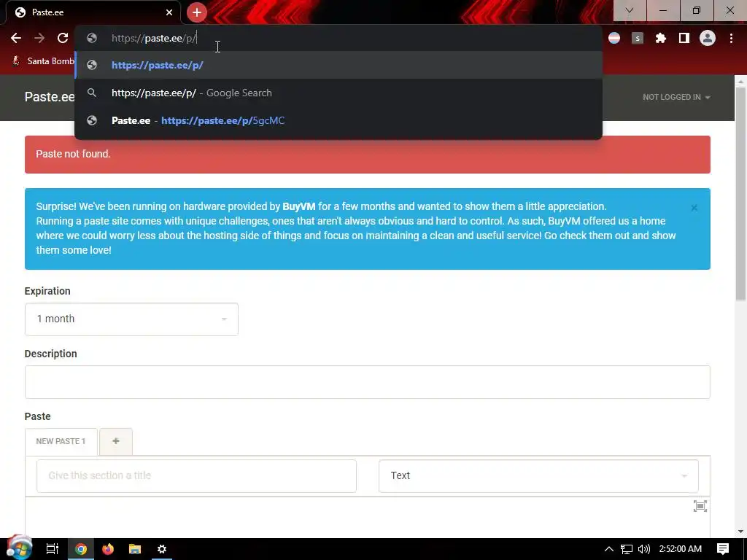Select suggestion paste.ee/p/5gcMC
The width and height of the screenshot is (747, 560).
(x=338, y=120)
